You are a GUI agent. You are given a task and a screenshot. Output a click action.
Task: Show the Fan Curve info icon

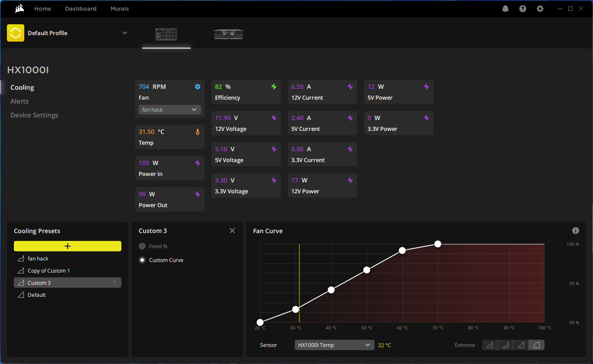tap(576, 231)
